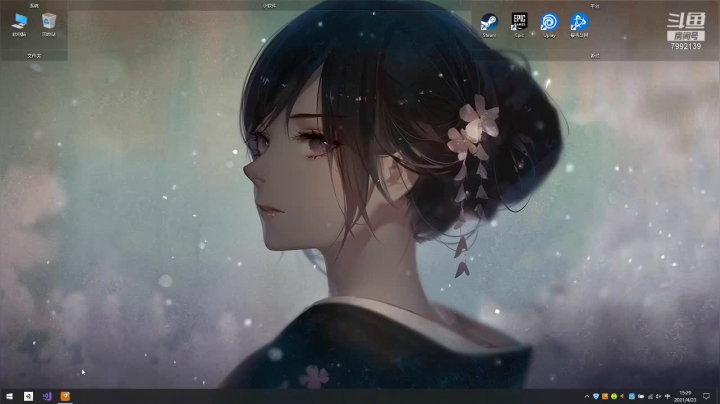The height and width of the screenshot is (404, 720).
Task: Open the taskbar clock and calendar
Action: coord(685,396)
